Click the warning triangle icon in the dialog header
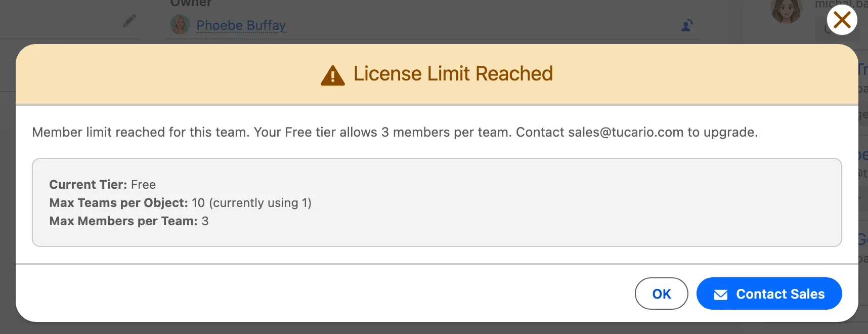The width and height of the screenshot is (868, 334). tap(333, 74)
